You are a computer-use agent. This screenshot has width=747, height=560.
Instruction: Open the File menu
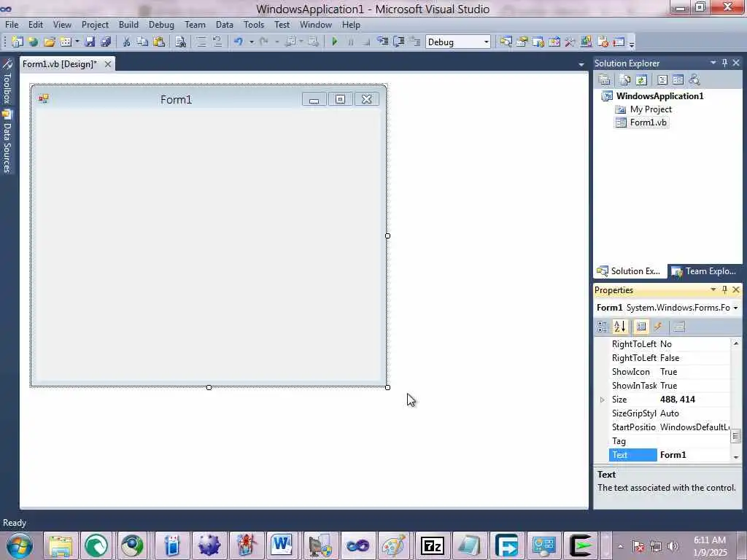point(12,25)
